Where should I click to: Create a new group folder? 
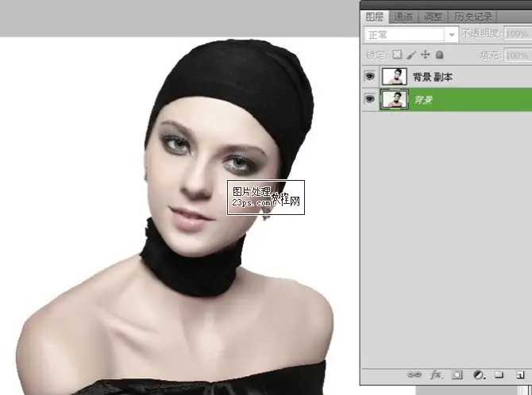coord(499,374)
